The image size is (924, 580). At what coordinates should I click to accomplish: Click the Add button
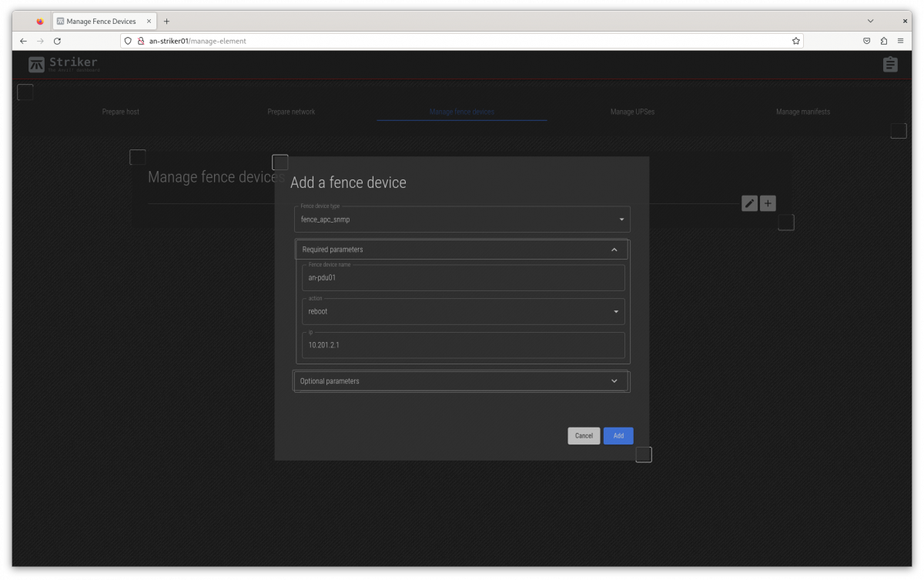pos(618,436)
